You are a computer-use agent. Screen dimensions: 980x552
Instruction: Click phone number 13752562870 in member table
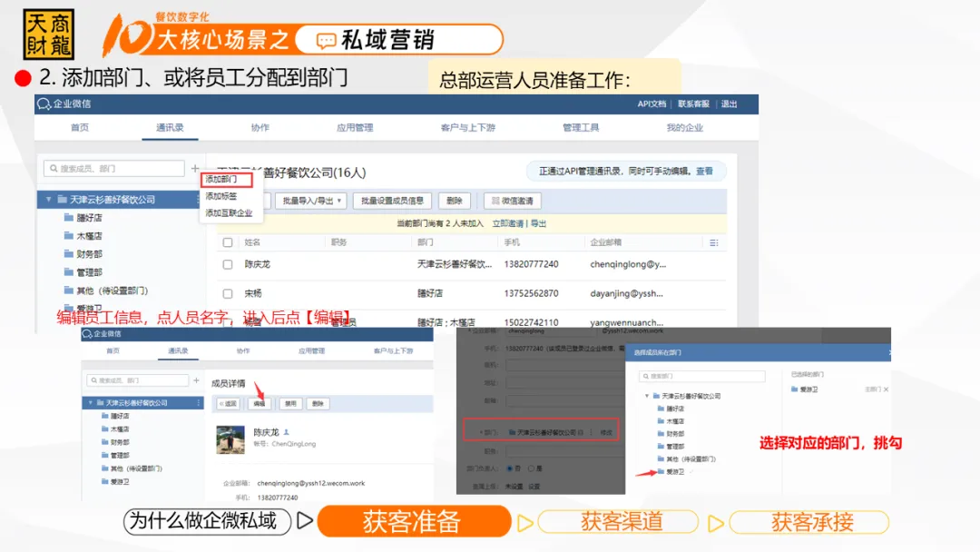click(531, 293)
